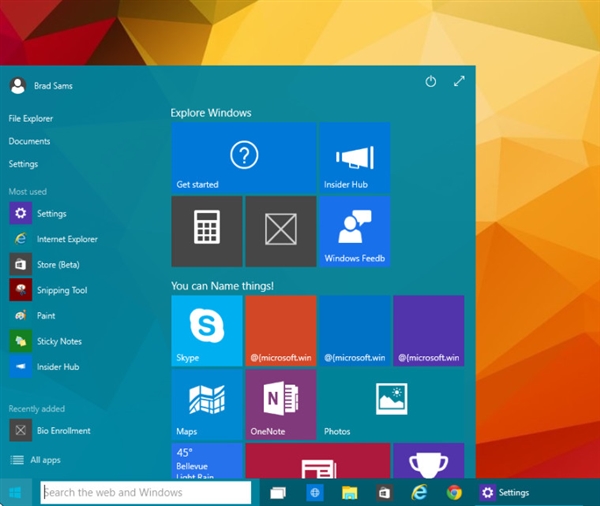Viewport: 600px width, 506px height.
Task: Launch the OneNote tile
Action: click(280, 405)
